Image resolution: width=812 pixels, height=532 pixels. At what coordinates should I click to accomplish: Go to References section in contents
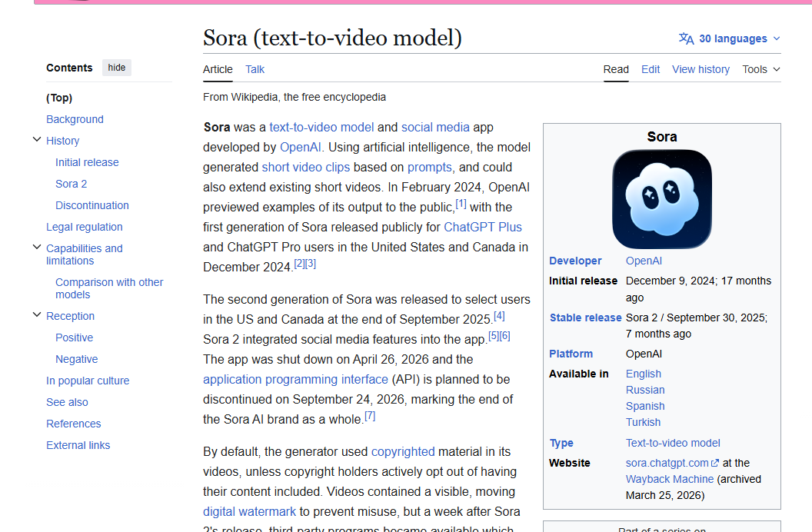point(74,424)
